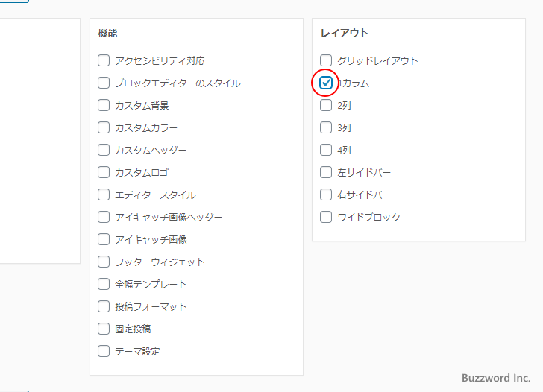
Task: Check the ワイドブロック layout option
Action: [x=326, y=217]
